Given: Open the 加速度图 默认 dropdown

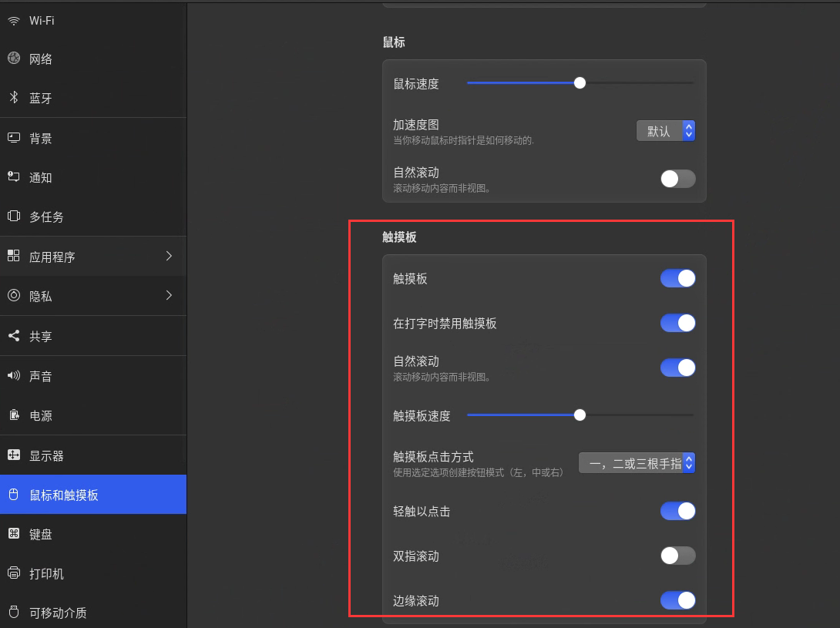Looking at the screenshot, I should click(666, 130).
